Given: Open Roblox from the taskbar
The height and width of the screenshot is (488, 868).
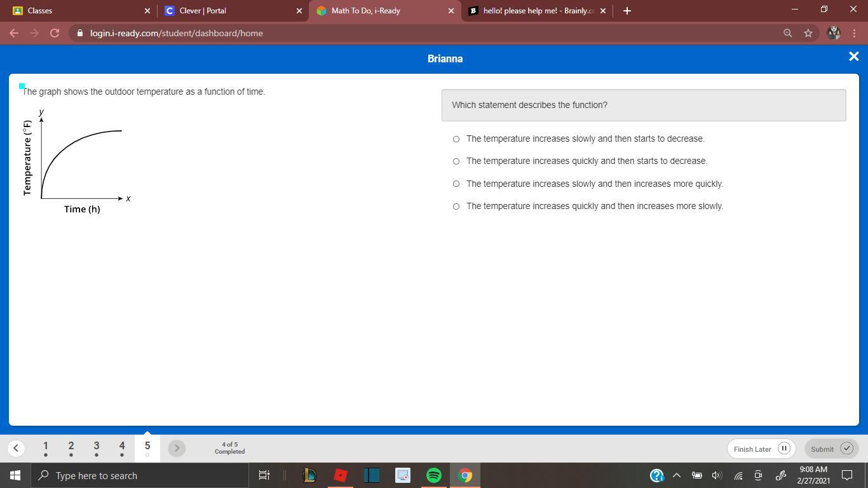Looking at the screenshot, I should click(x=341, y=475).
